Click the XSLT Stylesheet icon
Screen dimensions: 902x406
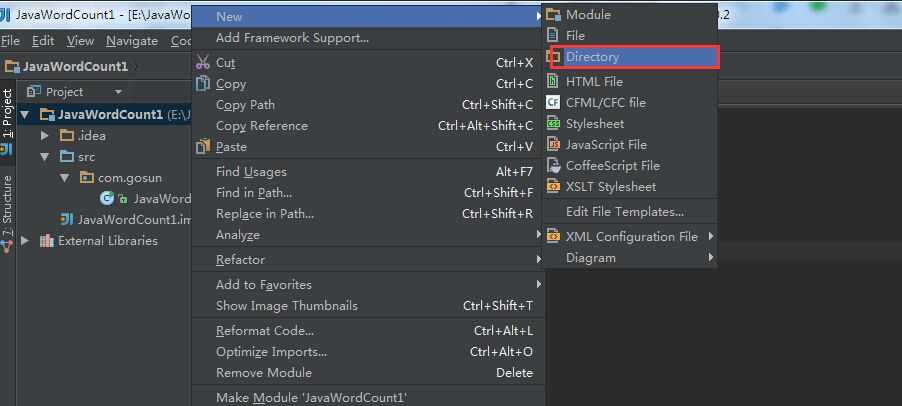tap(553, 186)
